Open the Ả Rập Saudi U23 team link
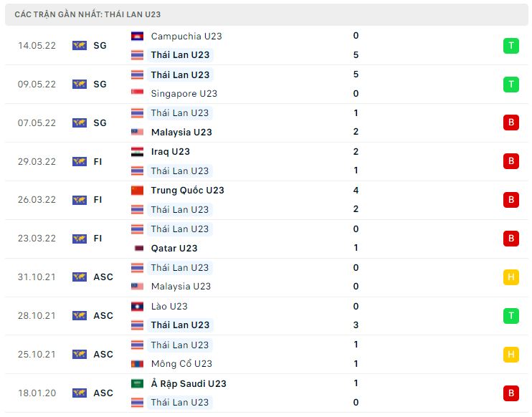532x417 pixels. pos(189,383)
